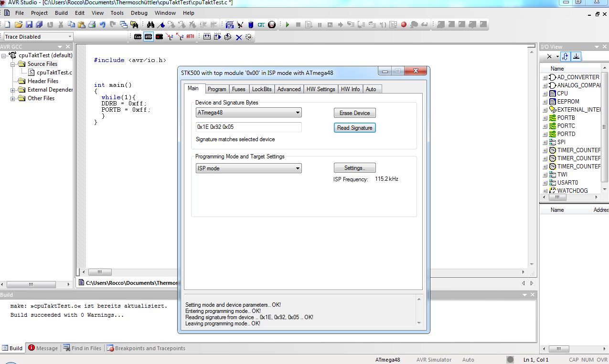The image size is (609, 364).
Task: Click the Print icon
Action: pos(92,24)
